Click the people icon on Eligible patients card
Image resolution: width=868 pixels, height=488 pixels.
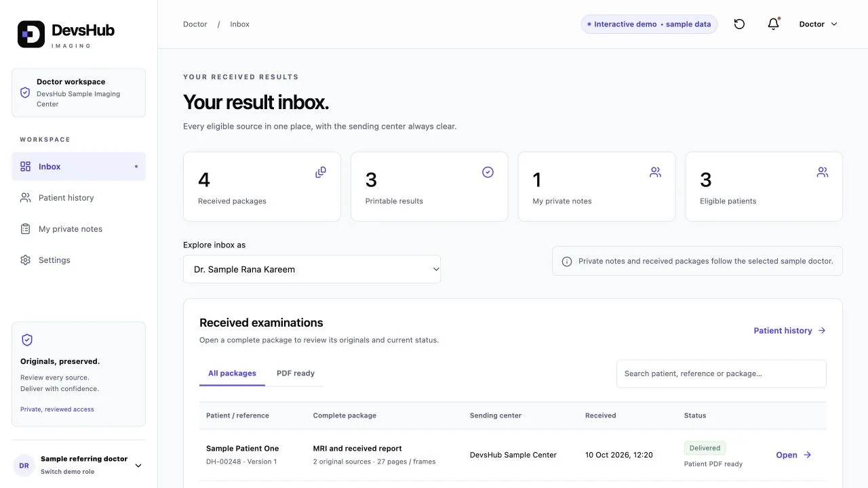(823, 172)
